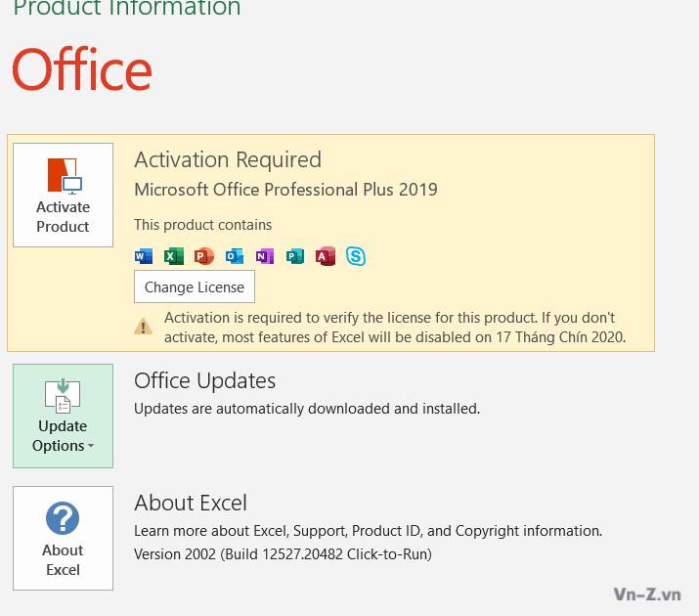
Task: Select the Microsoft Office Professional Plus 2019 text
Action: tap(285, 189)
